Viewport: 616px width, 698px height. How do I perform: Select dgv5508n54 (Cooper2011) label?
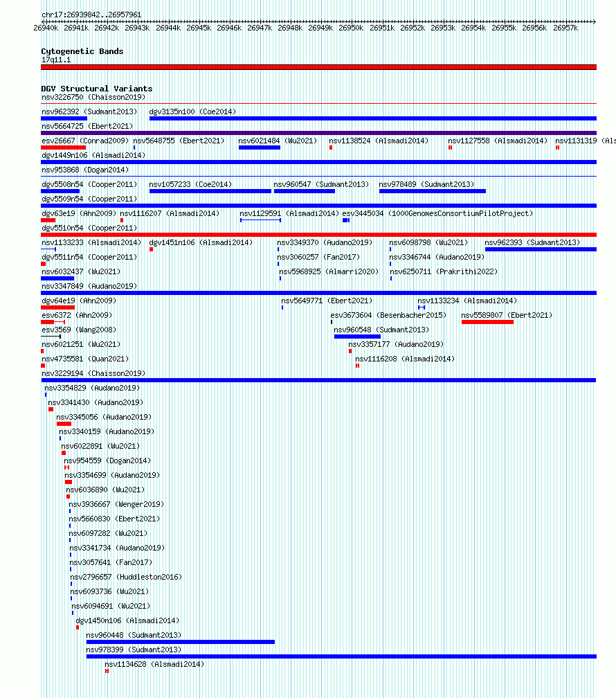click(x=89, y=184)
